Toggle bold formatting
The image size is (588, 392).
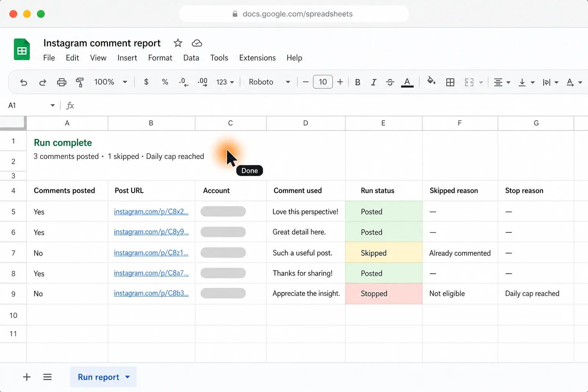click(358, 82)
